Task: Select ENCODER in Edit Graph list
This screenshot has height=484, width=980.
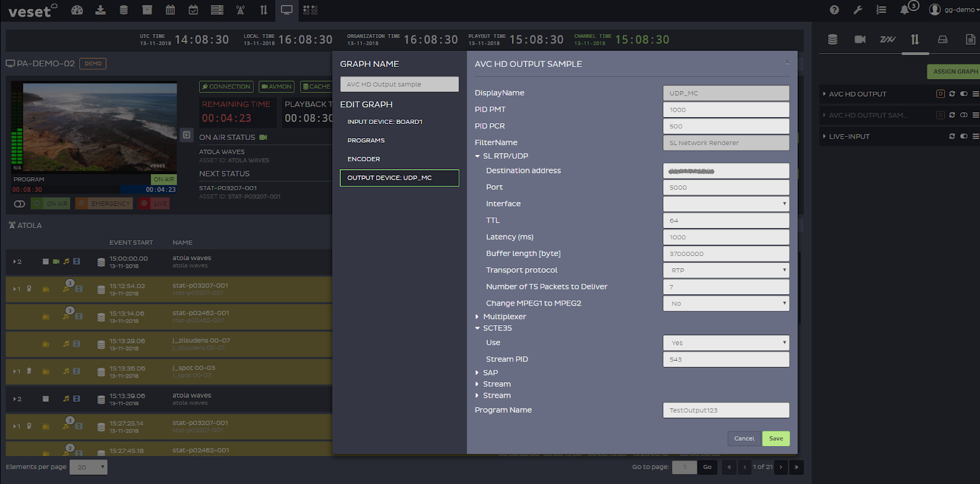Action: coord(364,159)
